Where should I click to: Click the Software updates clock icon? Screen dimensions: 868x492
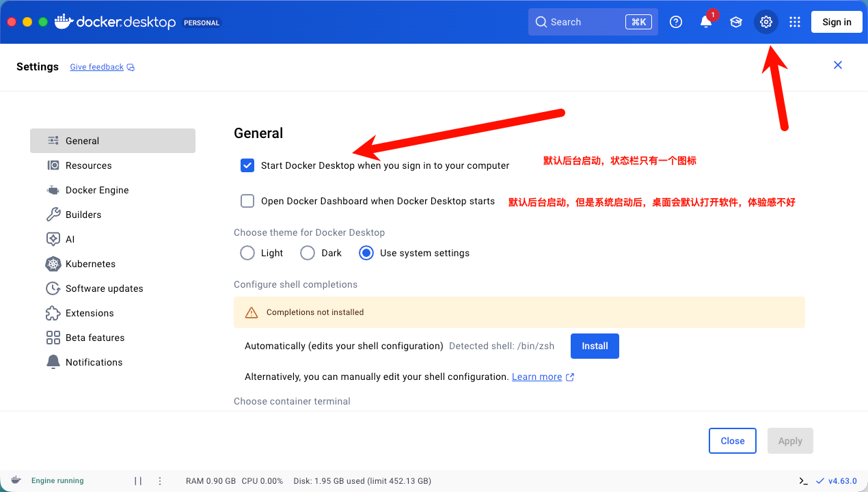pyautogui.click(x=53, y=288)
